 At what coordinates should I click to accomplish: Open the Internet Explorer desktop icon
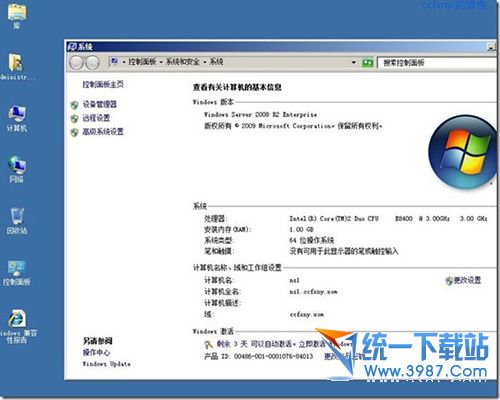click(17, 326)
